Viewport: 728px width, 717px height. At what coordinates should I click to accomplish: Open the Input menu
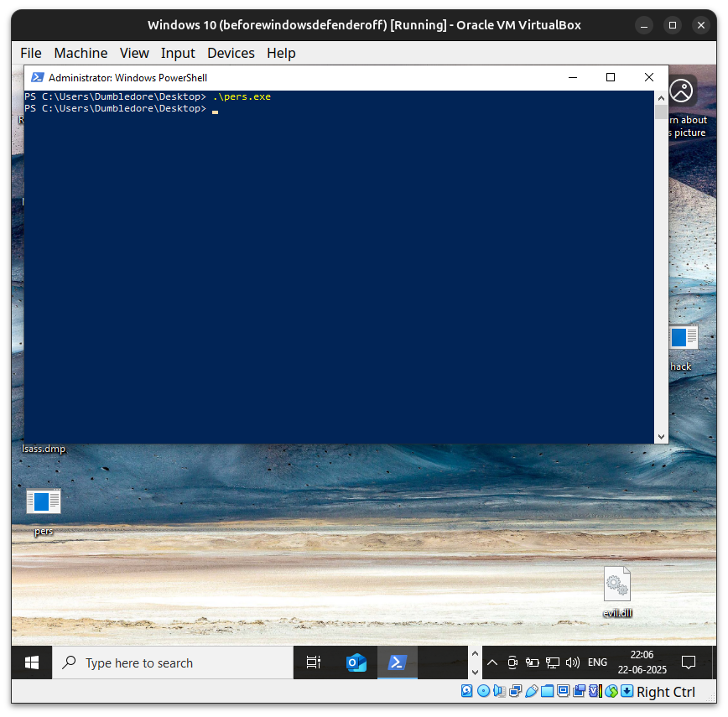pyautogui.click(x=178, y=54)
